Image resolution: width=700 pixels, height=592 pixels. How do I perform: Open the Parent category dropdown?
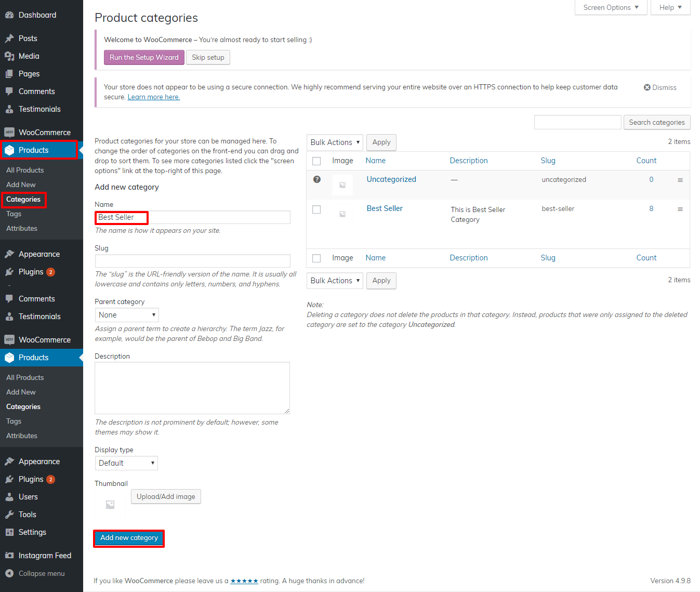point(127,315)
